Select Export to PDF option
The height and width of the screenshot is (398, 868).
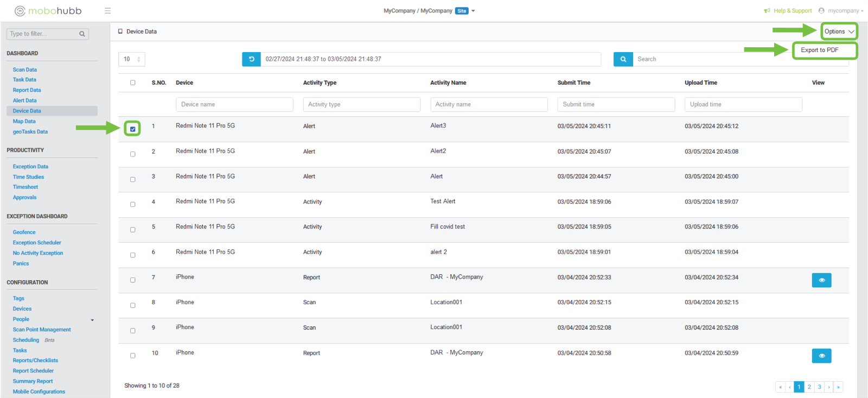[x=820, y=50]
